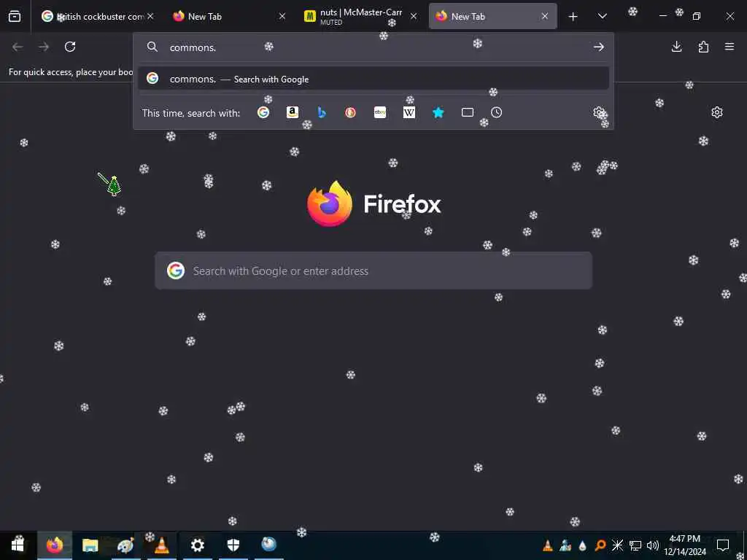Open the network icon in tray
The width and height of the screenshot is (747, 560).
[x=635, y=545]
